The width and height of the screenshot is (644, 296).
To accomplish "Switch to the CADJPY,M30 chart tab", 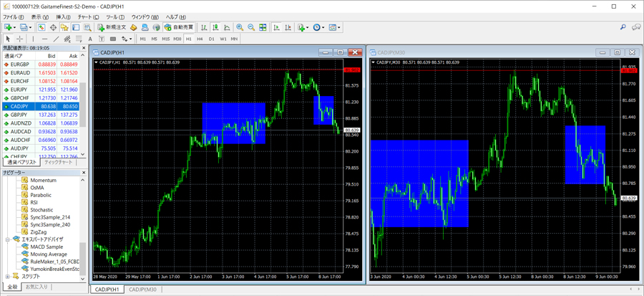I will click(x=142, y=290).
